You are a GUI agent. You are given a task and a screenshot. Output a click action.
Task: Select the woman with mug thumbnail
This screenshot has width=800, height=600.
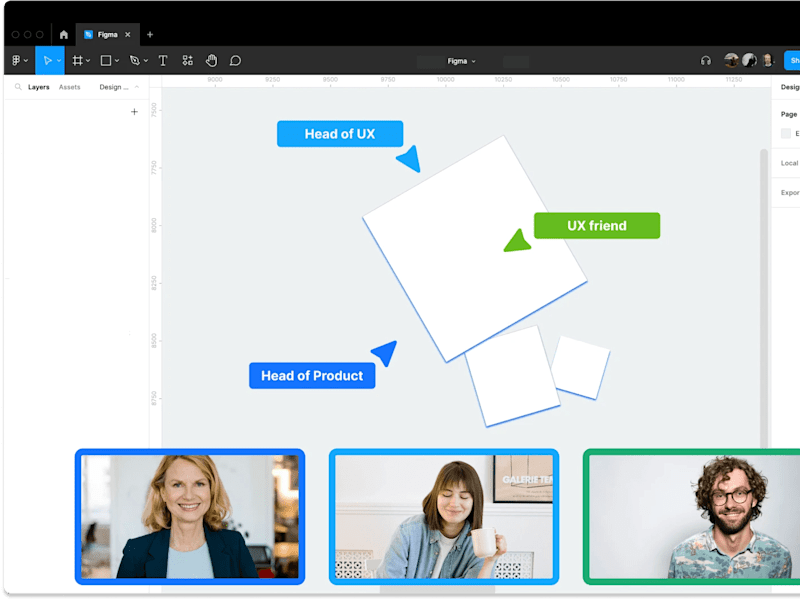pos(444,517)
